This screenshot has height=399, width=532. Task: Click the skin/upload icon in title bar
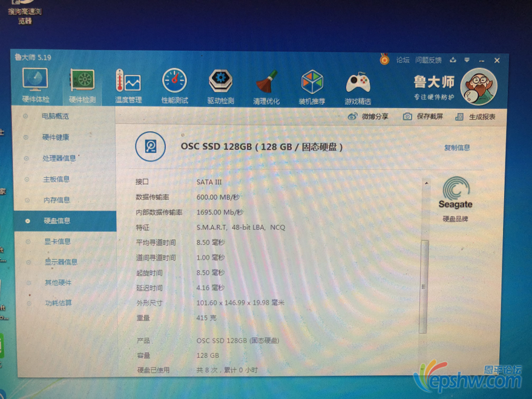(453, 60)
